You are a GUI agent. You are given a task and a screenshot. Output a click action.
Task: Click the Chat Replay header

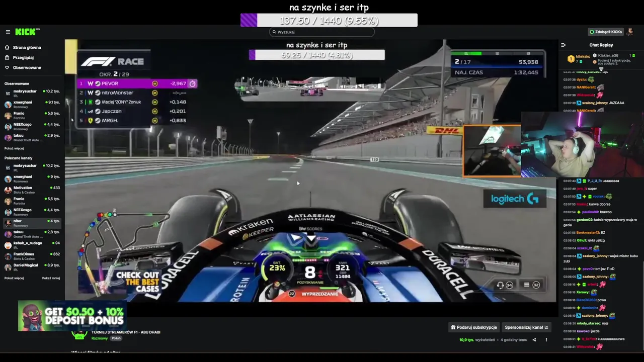[601, 45]
